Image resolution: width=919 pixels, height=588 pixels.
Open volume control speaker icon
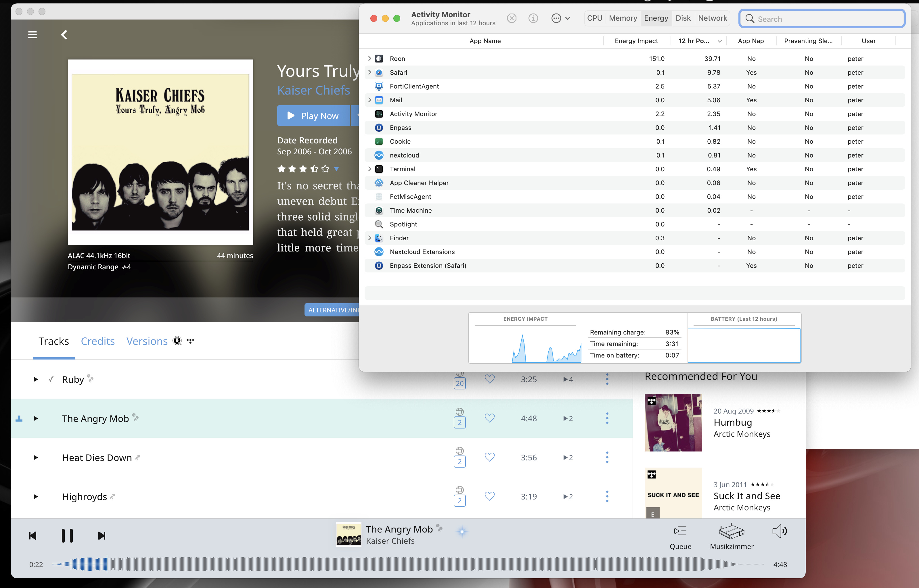(x=779, y=531)
